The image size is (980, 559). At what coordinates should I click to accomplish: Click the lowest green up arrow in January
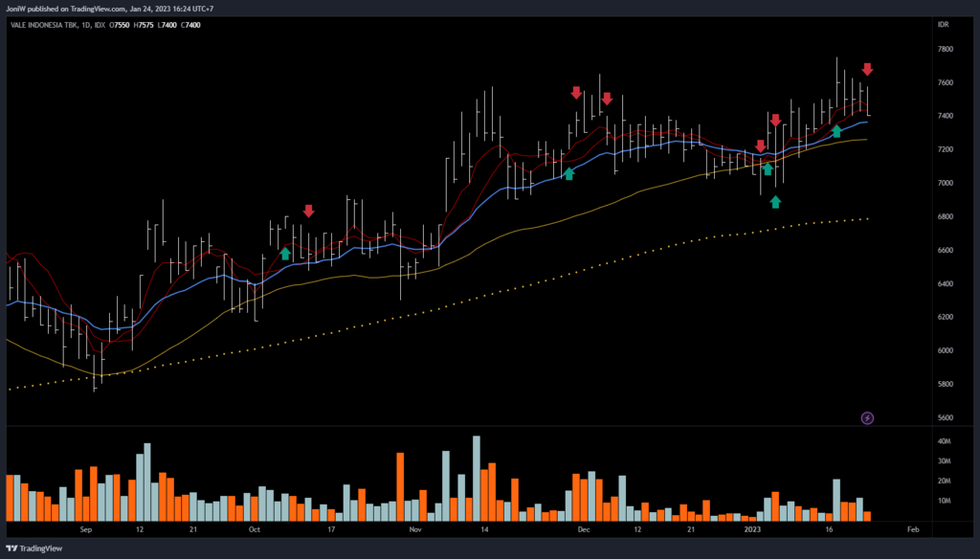[x=775, y=201]
